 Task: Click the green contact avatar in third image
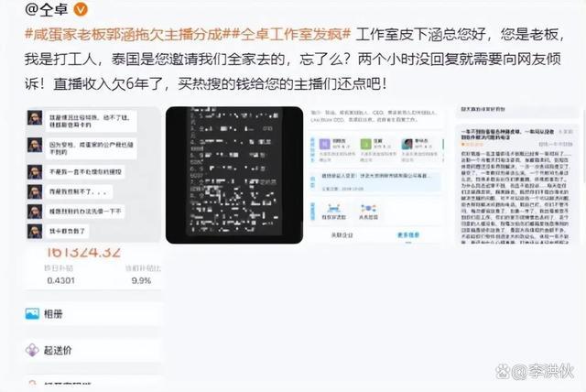[365, 144]
